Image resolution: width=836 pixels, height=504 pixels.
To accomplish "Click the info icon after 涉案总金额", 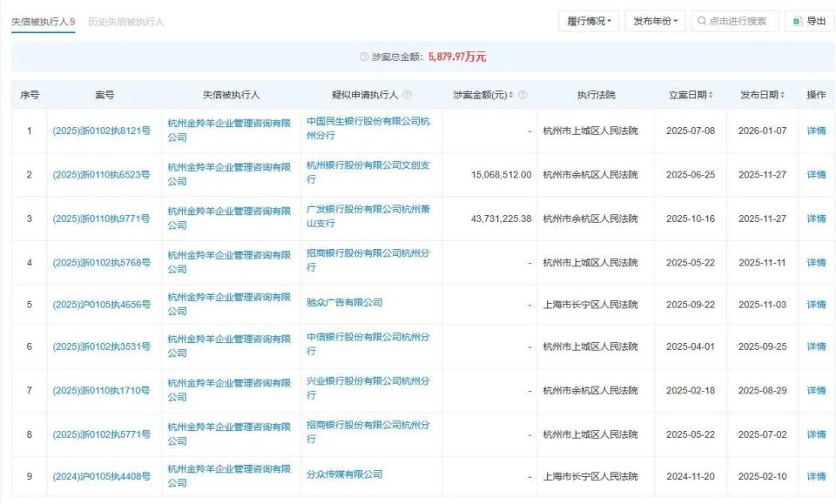I will pos(365,56).
